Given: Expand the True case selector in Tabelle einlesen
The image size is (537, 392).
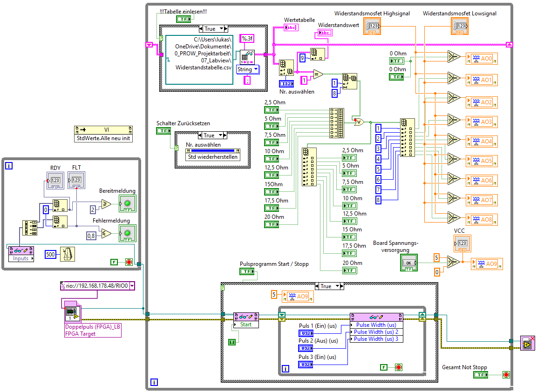Looking at the screenshot, I should coord(221,29).
